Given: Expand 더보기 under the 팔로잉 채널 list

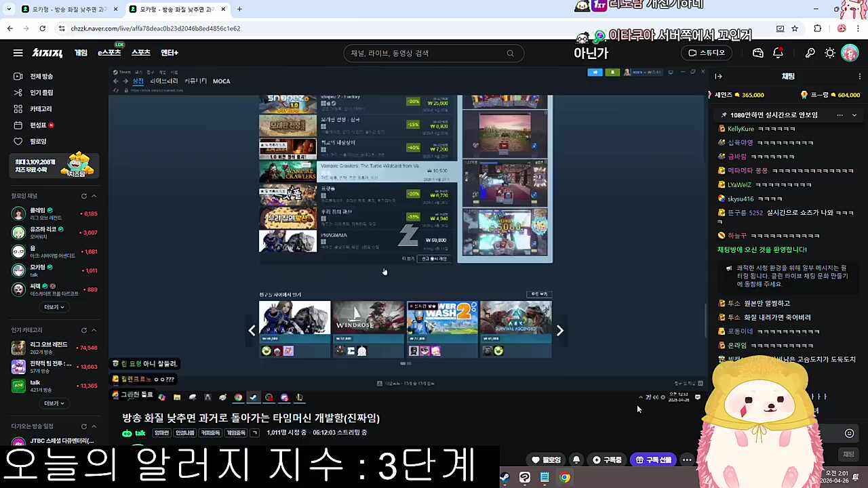Looking at the screenshot, I should [x=54, y=307].
